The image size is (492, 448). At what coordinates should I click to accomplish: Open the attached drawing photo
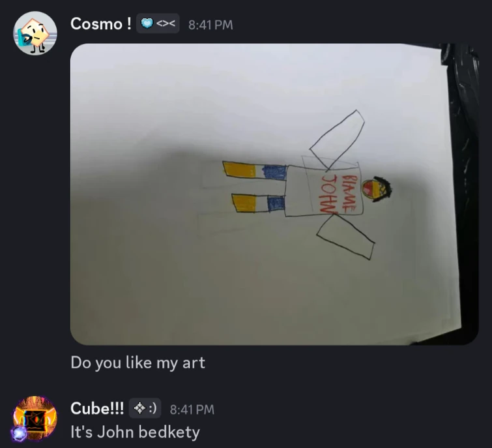(x=274, y=194)
